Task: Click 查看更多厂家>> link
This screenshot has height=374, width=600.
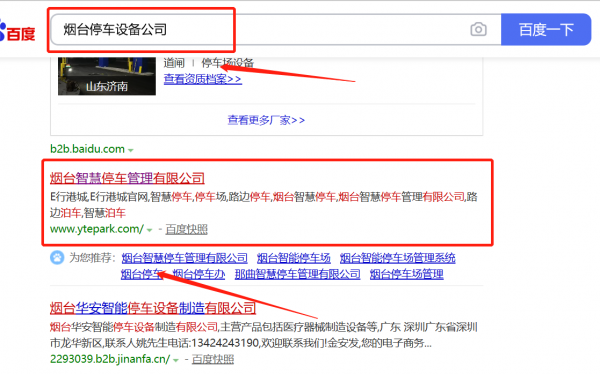Action: (x=266, y=120)
